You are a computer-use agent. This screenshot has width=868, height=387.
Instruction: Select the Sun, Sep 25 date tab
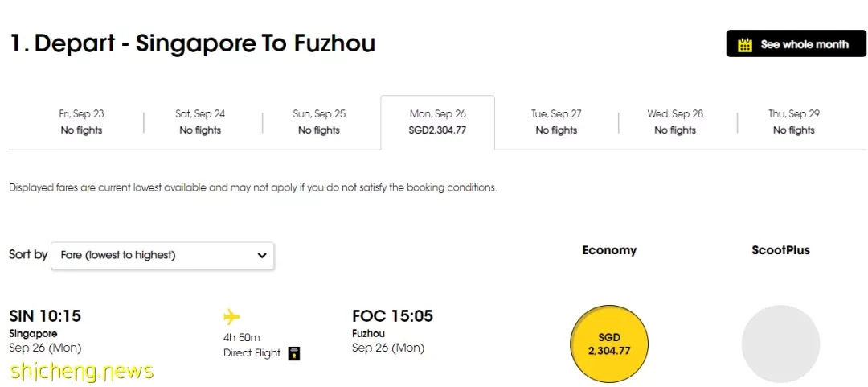(x=319, y=122)
